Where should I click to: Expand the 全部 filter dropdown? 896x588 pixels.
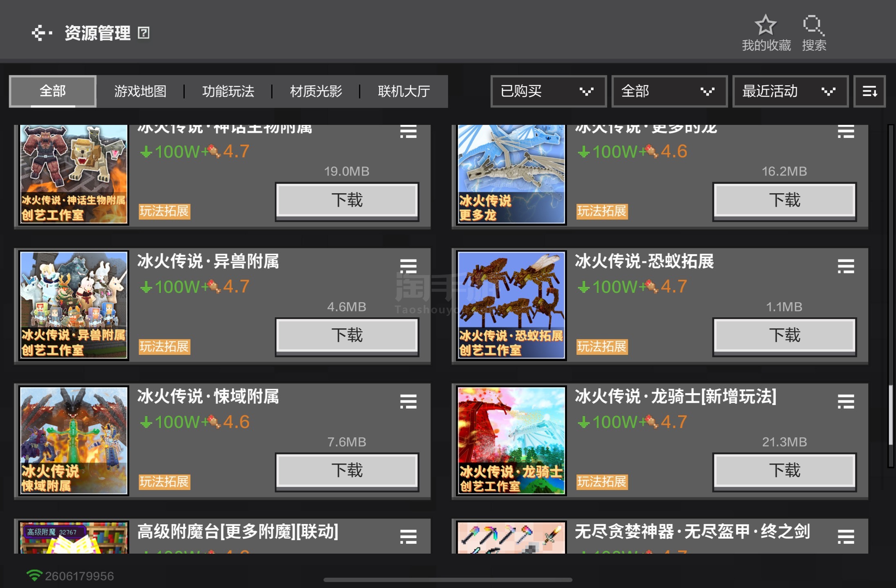pos(669,91)
